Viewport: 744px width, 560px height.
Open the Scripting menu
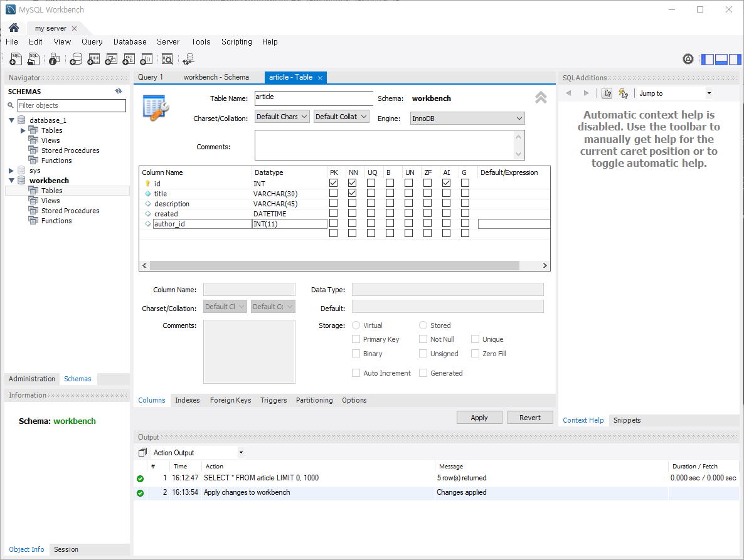tap(236, 42)
